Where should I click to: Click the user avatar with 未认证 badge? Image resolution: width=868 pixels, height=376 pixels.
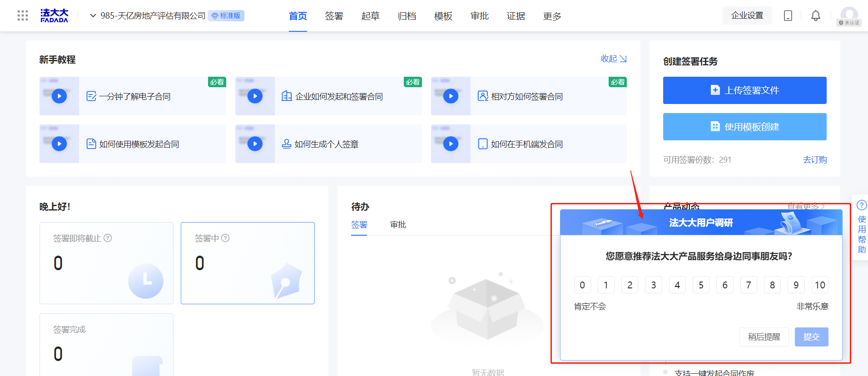tap(849, 16)
